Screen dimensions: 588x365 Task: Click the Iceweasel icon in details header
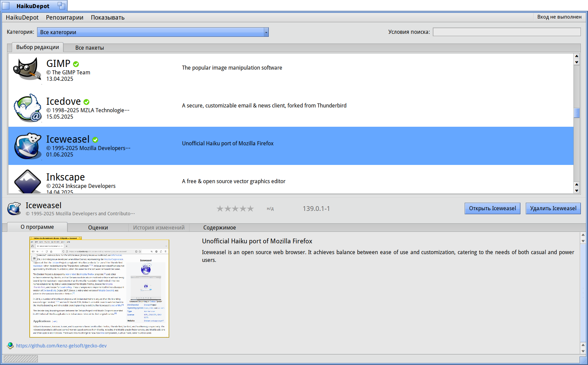(14, 209)
